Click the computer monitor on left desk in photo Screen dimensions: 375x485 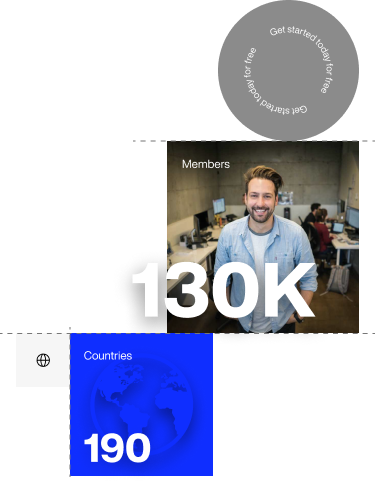click(x=219, y=206)
